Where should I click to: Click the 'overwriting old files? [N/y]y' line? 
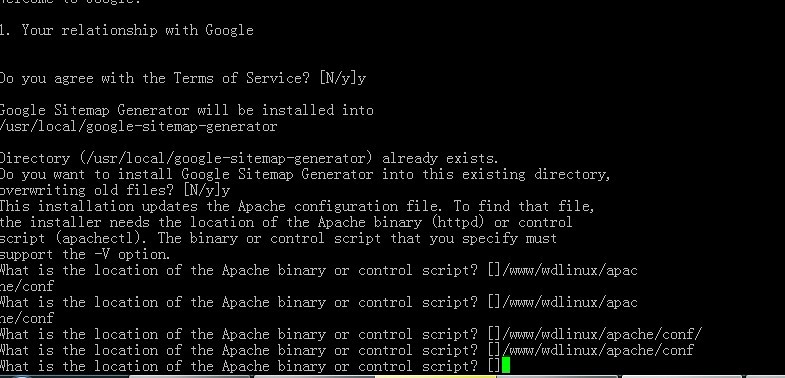(115, 190)
